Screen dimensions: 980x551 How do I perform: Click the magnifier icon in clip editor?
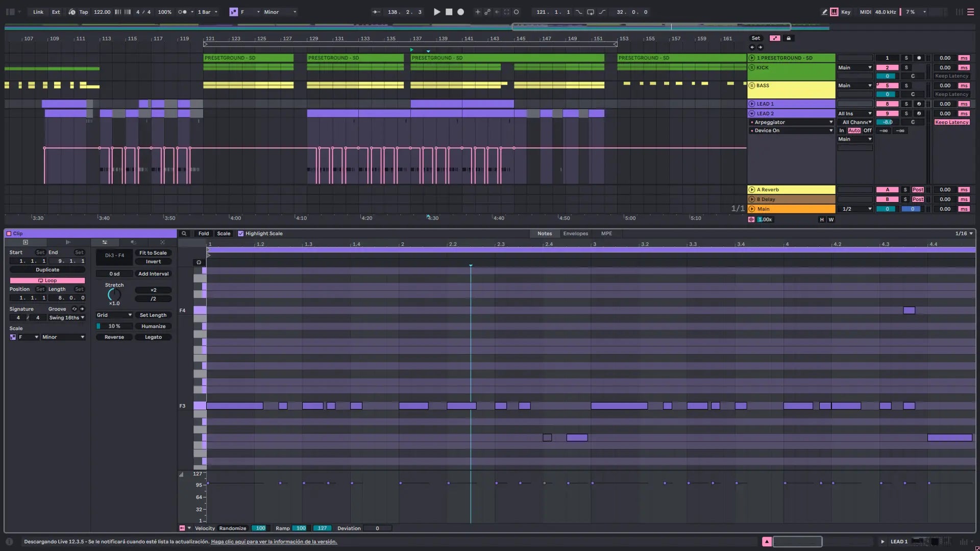tap(184, 234)
